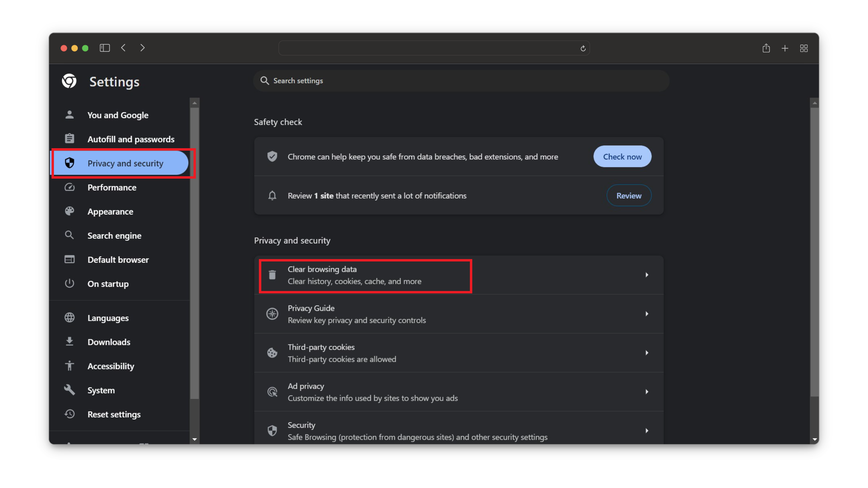
Task: Click the Check now button
Action: point(622,157)
